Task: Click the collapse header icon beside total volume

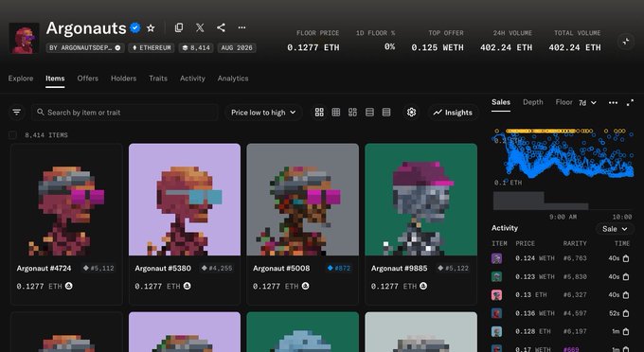Action: coord(626,42)
